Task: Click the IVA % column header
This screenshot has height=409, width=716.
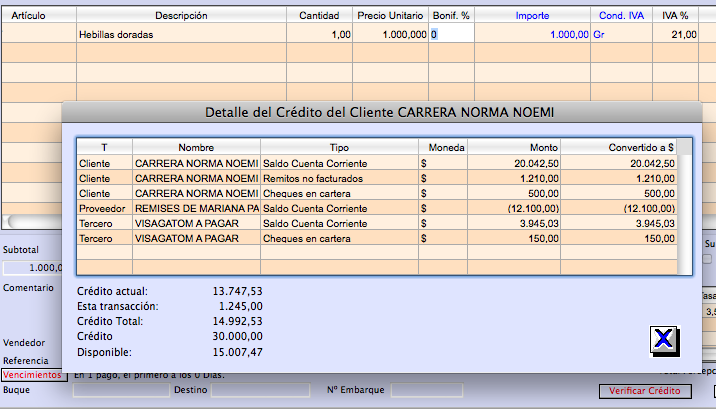Action: tap(675, 16)
